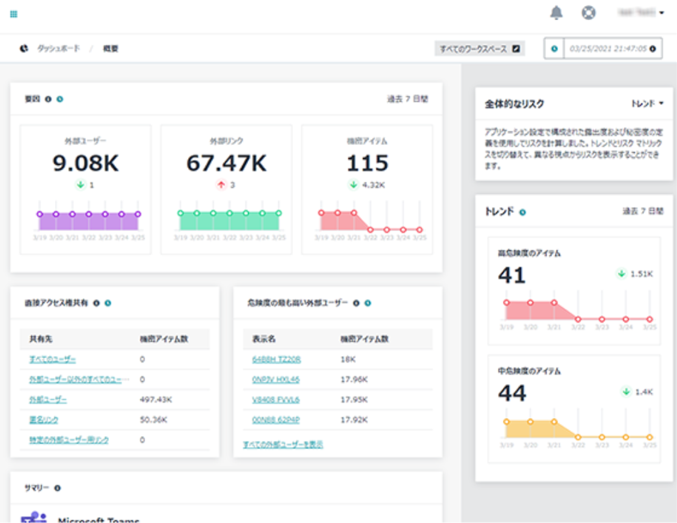Click the info icon beside 直接アクセス権共有
This screenshot has width=677, height=523.
[96, 302]
